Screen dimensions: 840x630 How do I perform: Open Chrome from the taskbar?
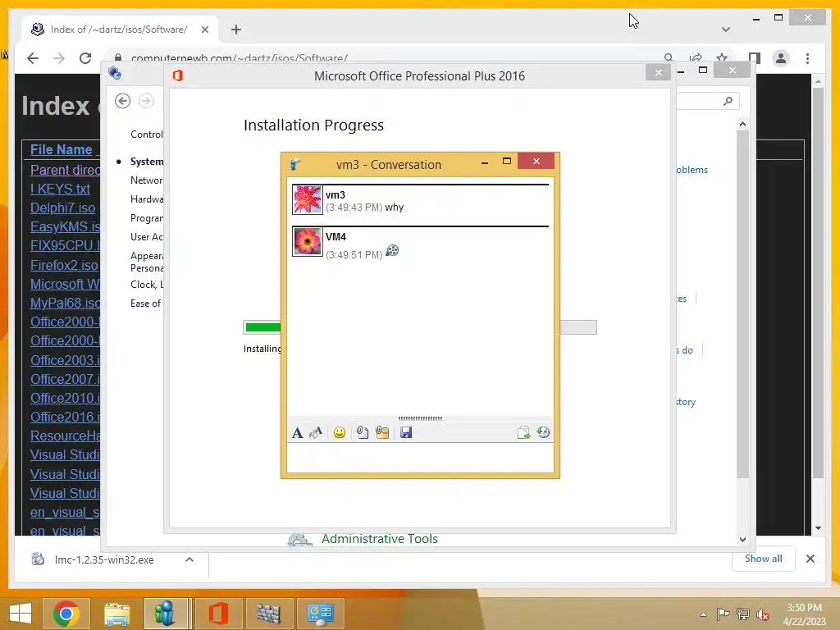pos(66,614)
